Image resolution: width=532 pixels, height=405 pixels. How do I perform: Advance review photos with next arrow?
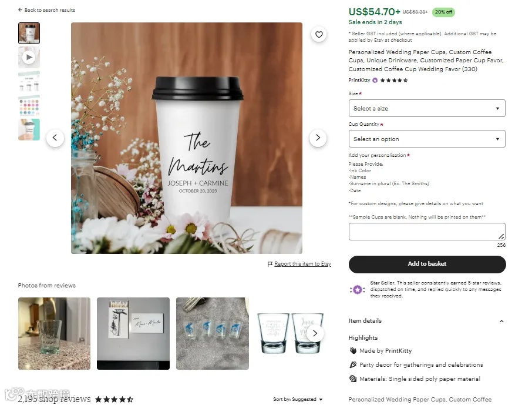pos(315,333)
